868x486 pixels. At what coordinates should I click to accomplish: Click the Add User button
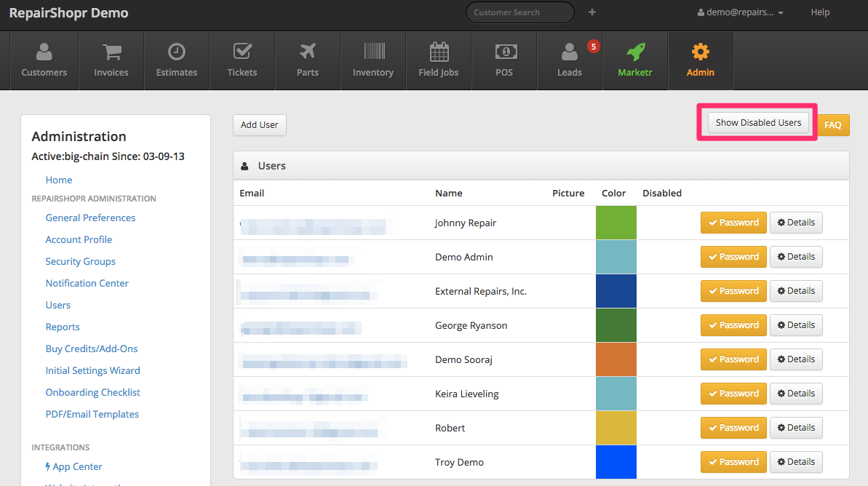(x=260, y=125)
